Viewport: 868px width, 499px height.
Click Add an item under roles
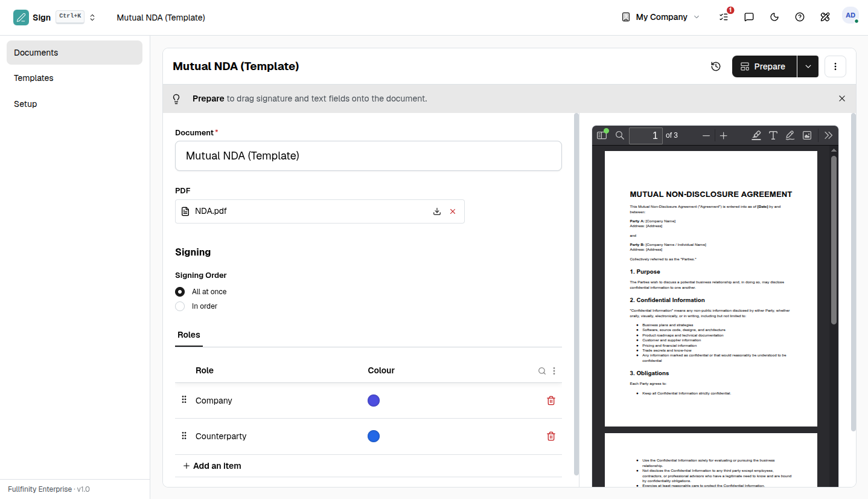point(212,466)
